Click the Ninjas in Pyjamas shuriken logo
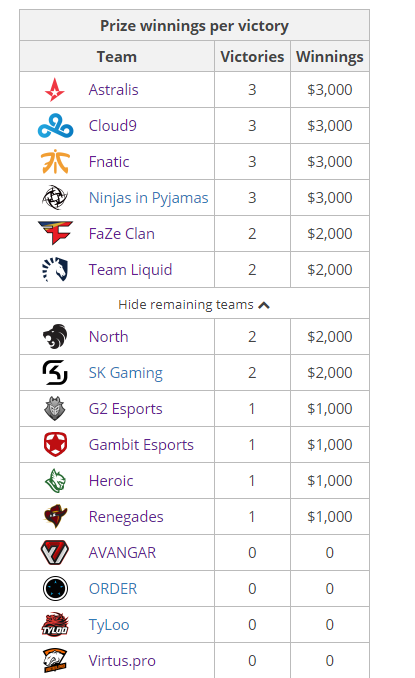 [55, 198]
